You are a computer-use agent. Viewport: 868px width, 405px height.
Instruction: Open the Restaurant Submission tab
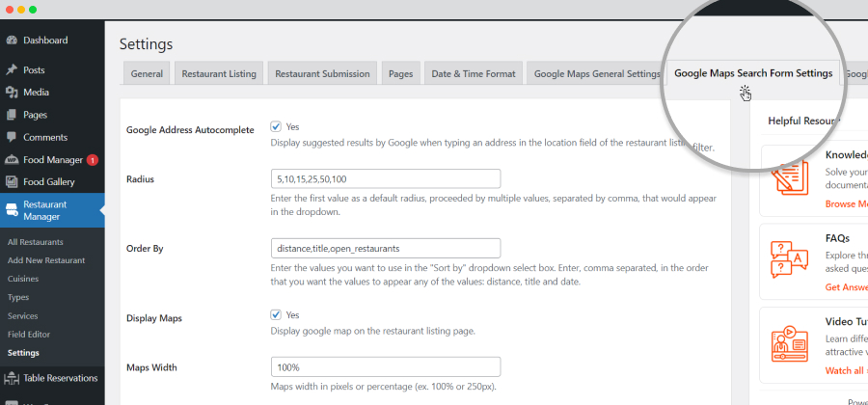click(323, 73)
